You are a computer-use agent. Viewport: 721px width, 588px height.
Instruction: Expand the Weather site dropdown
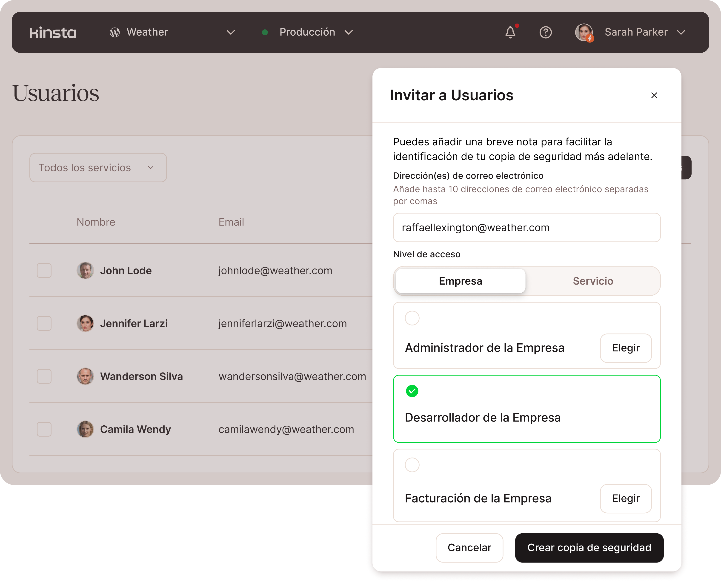point(231,33)
